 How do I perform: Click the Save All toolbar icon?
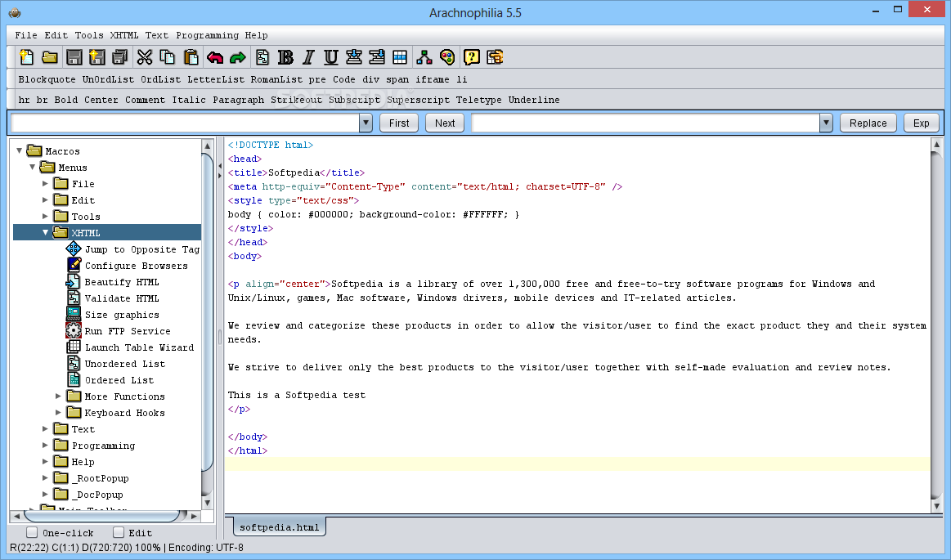tap(120, 57)
